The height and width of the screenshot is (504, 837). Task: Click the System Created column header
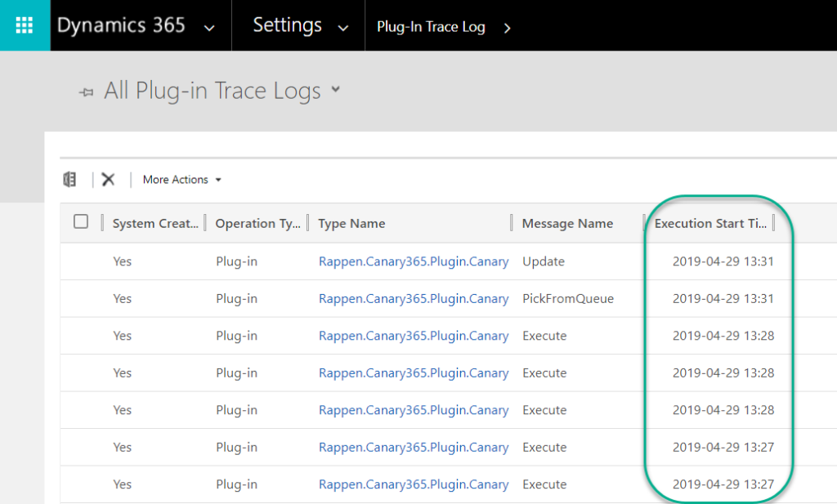pos(154,223)
